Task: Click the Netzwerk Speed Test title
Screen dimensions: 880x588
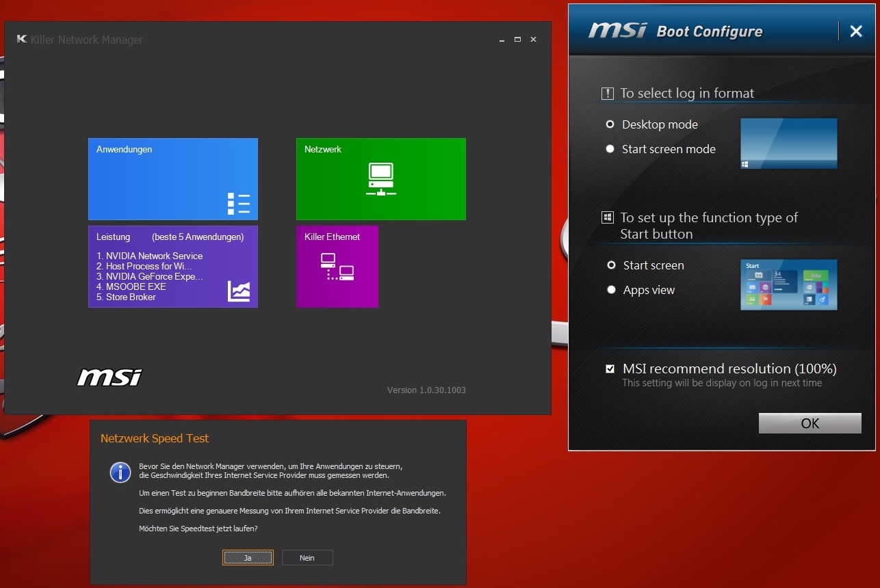Action: (x=155, y=438)
